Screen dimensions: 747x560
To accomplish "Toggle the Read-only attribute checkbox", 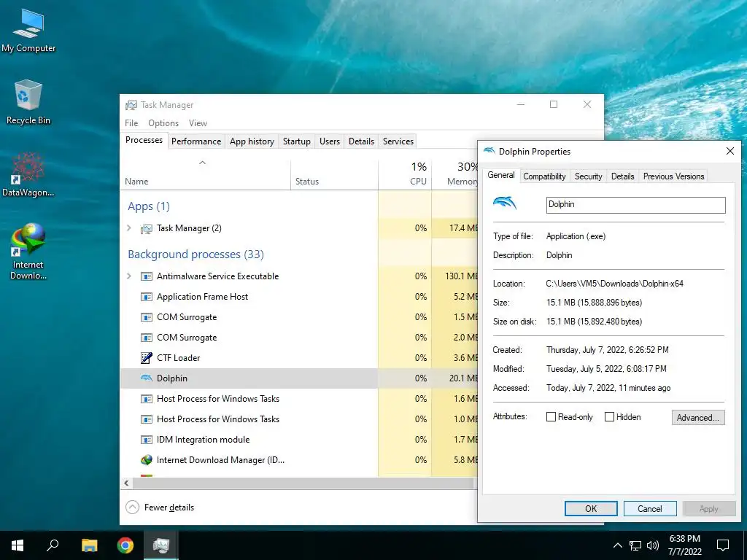I will 551,416.
